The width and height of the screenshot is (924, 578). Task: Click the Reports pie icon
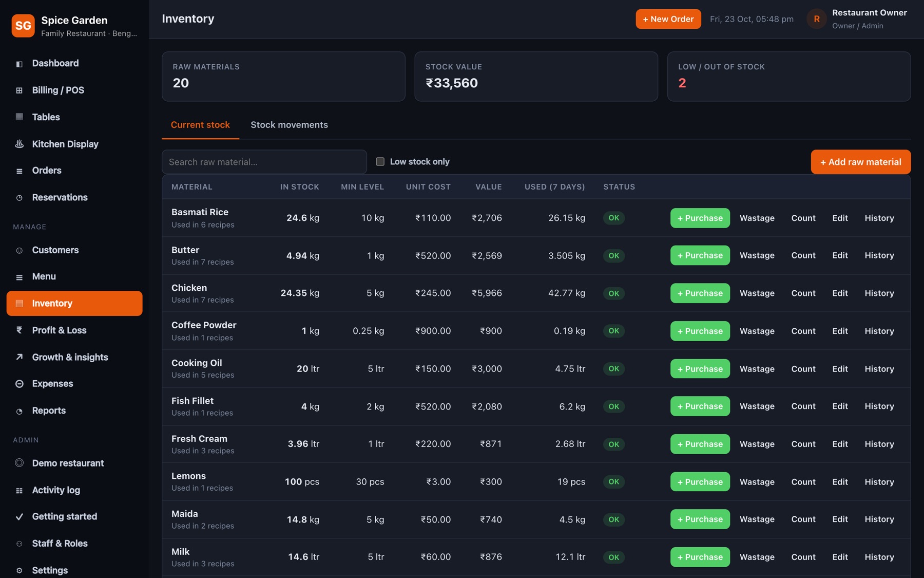coord(20,411)
